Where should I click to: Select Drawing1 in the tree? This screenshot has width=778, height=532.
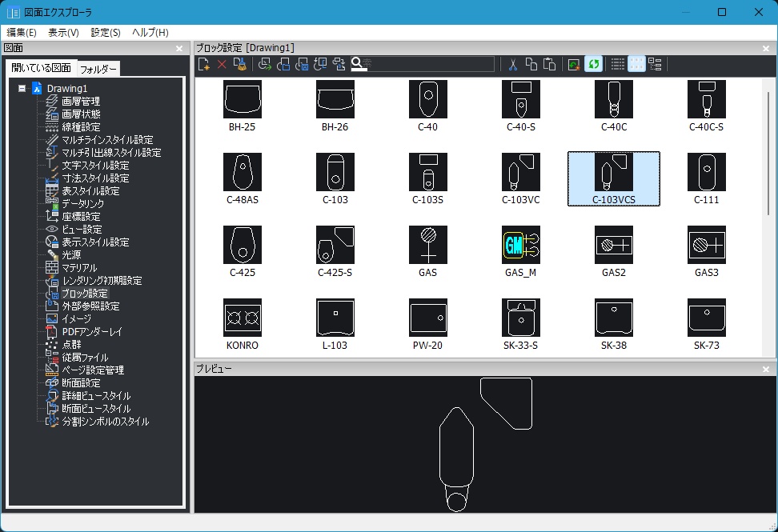point(67,88)
